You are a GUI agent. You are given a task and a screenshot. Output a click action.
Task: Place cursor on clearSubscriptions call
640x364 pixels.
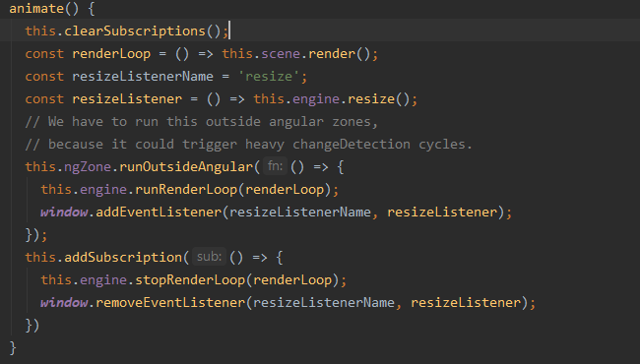click(x=135, y=30)
